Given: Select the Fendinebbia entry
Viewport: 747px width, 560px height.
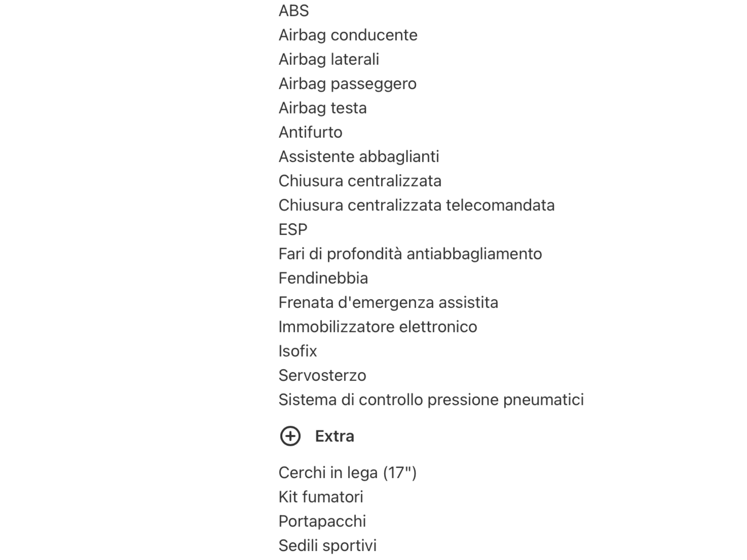Looking at the screenshot, I should click(x=323, y=278).
